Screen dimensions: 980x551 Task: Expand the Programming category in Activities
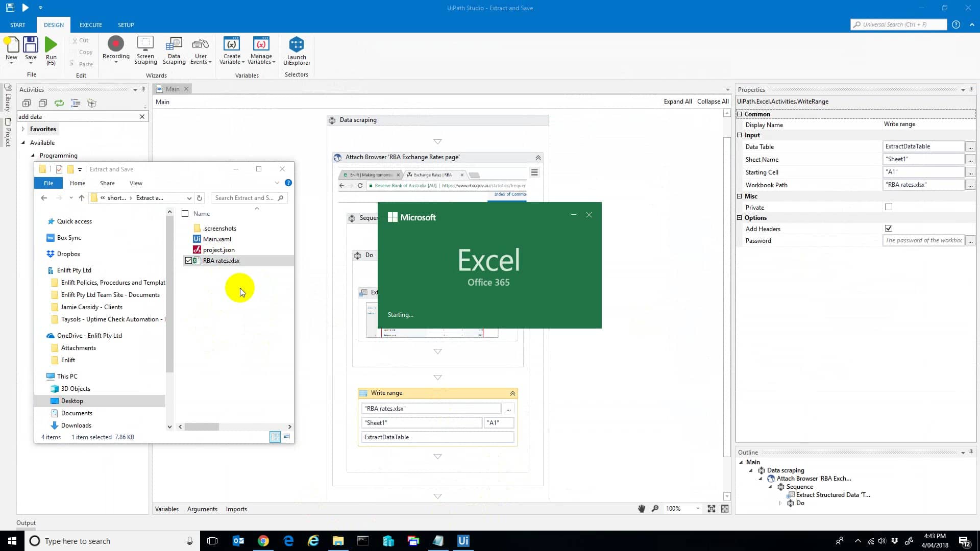[33, 156]
